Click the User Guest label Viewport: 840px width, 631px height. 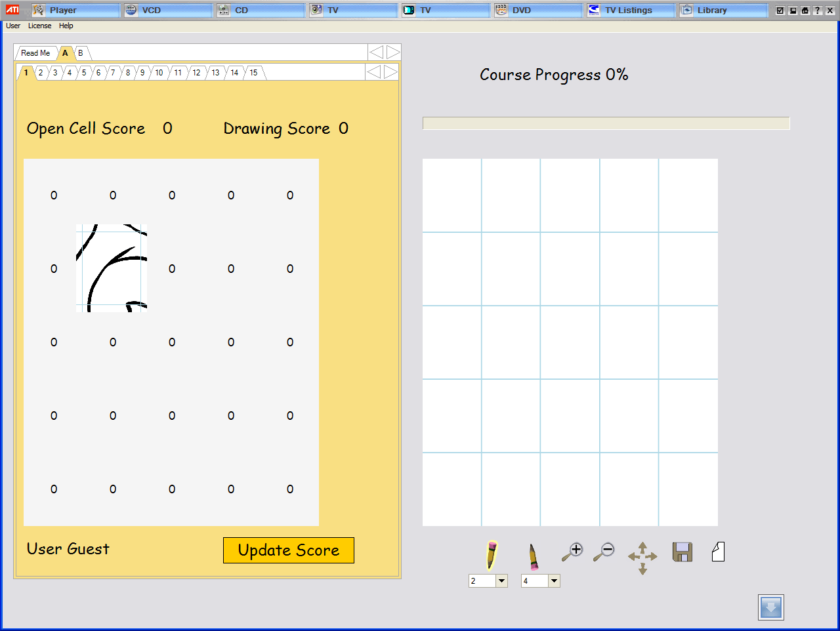(68, 549)
